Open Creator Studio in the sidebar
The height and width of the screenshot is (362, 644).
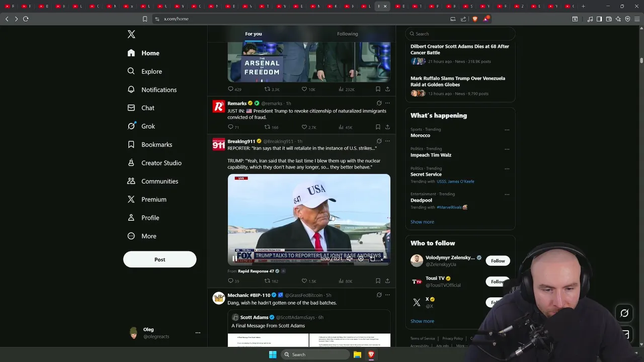[154, 163]
